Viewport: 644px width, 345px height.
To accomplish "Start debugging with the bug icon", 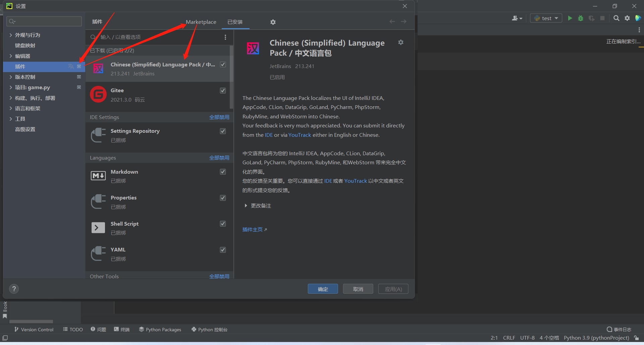I will click(581, 18).
